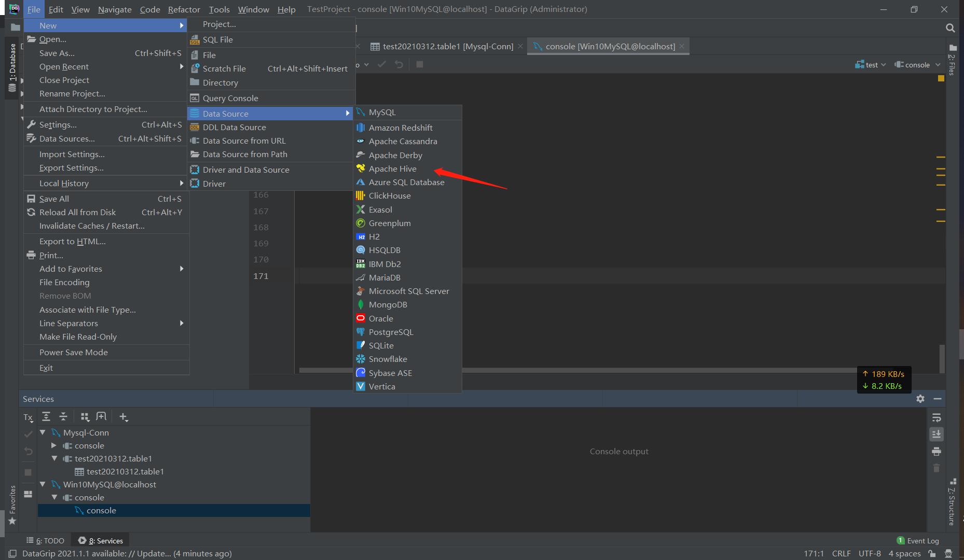The width and height of the screenshot is (964, 560).
Task: Select test20210312.table1 table leaf in Services
Action: [x=125, y=471]
